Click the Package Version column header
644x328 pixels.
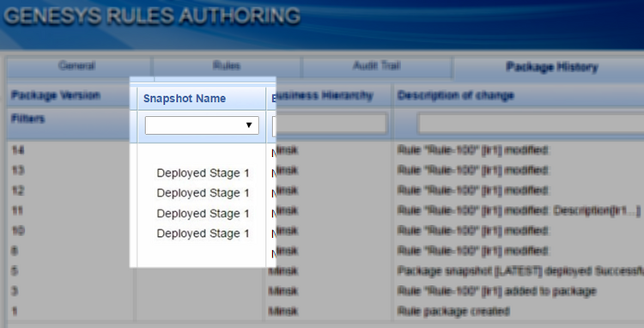click(56, 95)
